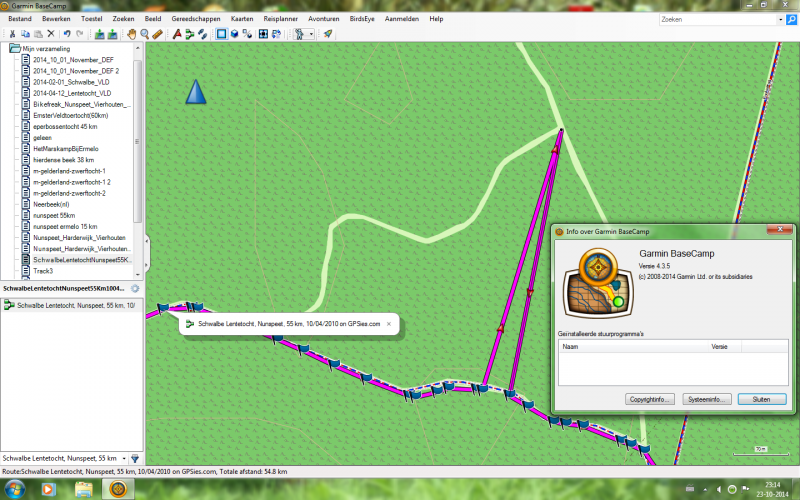This screenshot has height=500, width=800.
Task: Select the Hand pan tool
Action: [x=132, y=34]
